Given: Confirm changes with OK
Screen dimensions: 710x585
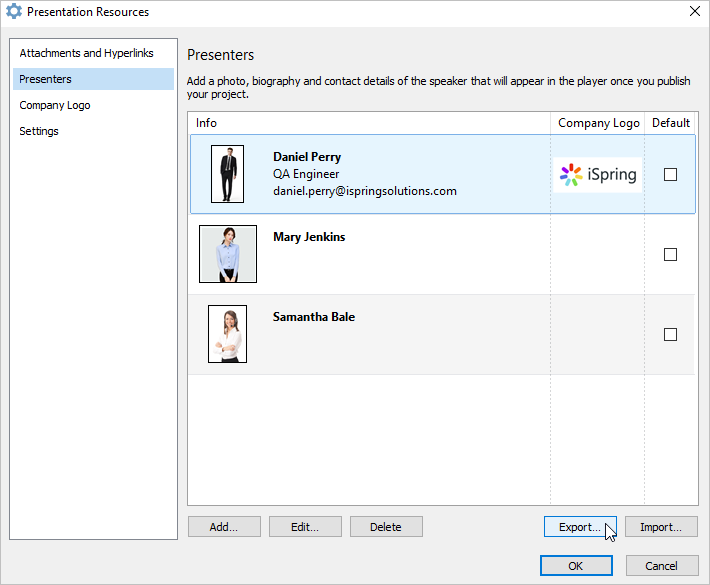Looking at the screenshot, I should point(576,566).
